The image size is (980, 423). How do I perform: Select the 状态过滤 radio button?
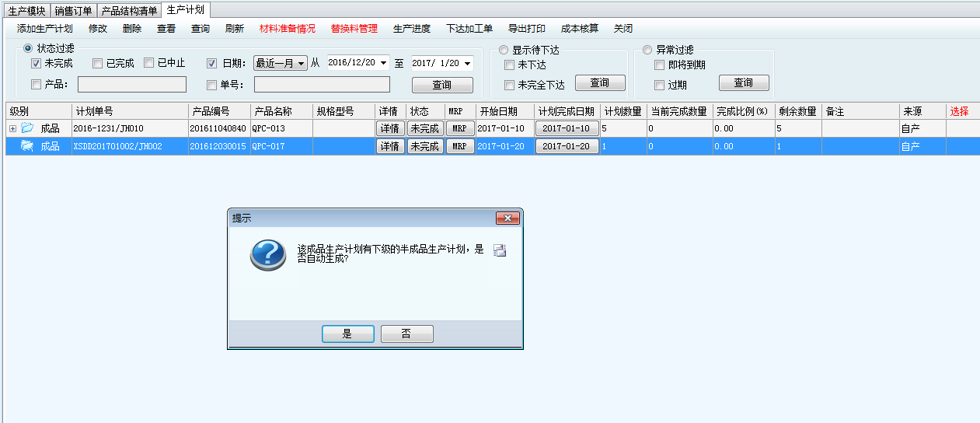click(x=28, y=49)
